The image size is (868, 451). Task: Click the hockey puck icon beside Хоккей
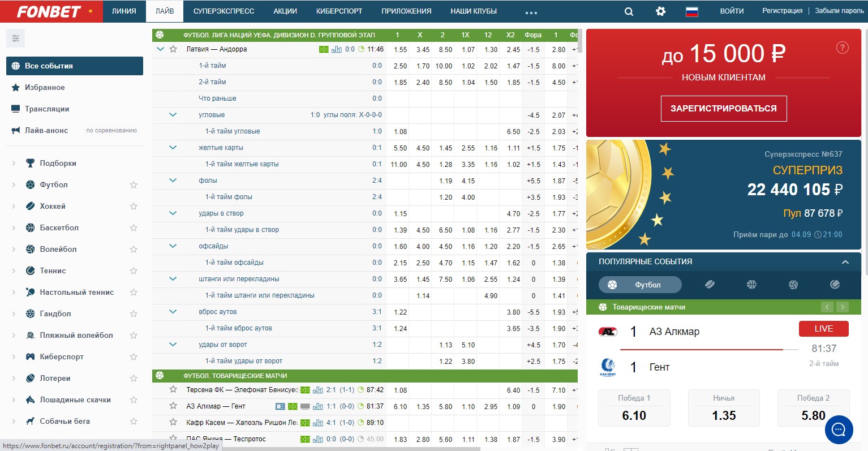31,206
